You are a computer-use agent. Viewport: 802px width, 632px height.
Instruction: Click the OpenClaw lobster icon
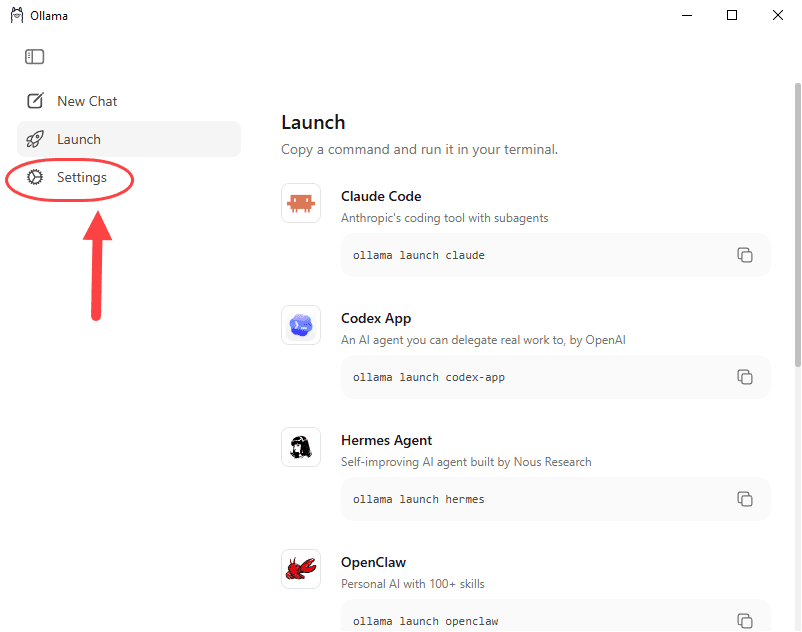(x=301, y=569)
